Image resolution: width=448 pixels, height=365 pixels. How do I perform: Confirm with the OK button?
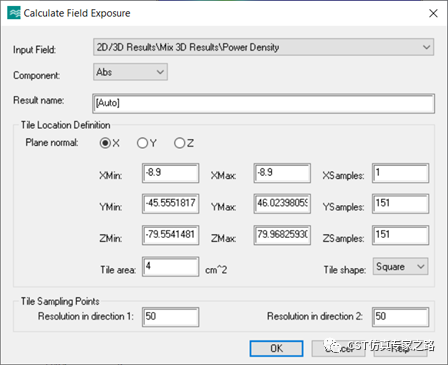[276, 348]
